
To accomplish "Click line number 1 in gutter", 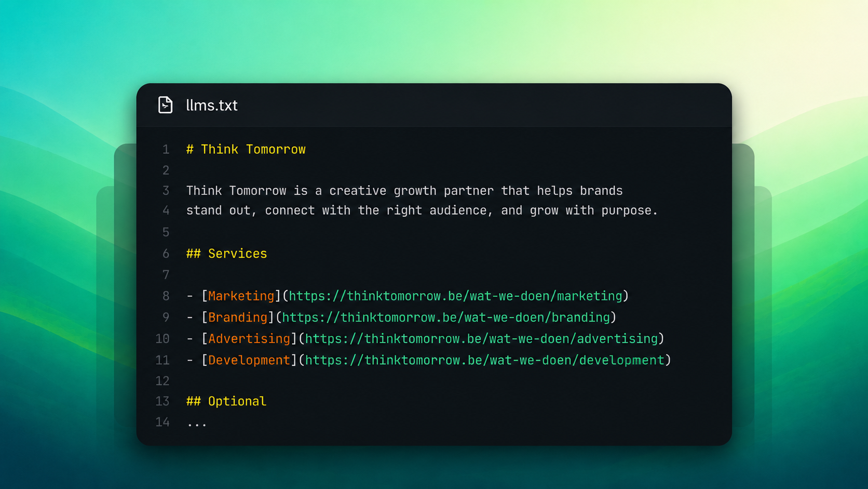I will tap(166, 150).
